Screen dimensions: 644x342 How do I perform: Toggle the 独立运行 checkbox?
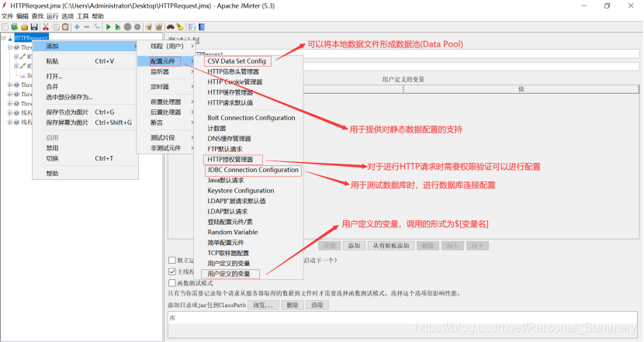[x=172, y=261]
